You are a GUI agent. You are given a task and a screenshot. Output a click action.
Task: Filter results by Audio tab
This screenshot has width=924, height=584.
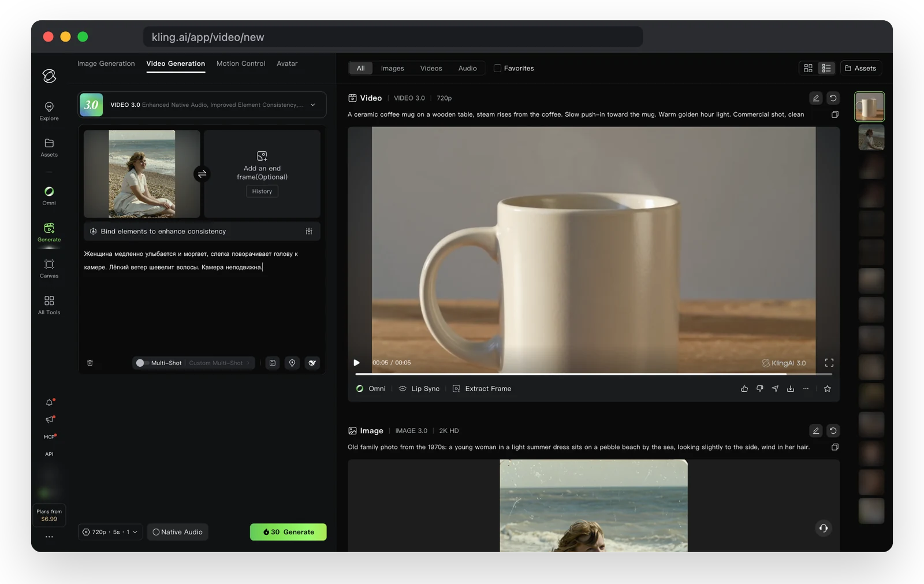pos(467,68)
